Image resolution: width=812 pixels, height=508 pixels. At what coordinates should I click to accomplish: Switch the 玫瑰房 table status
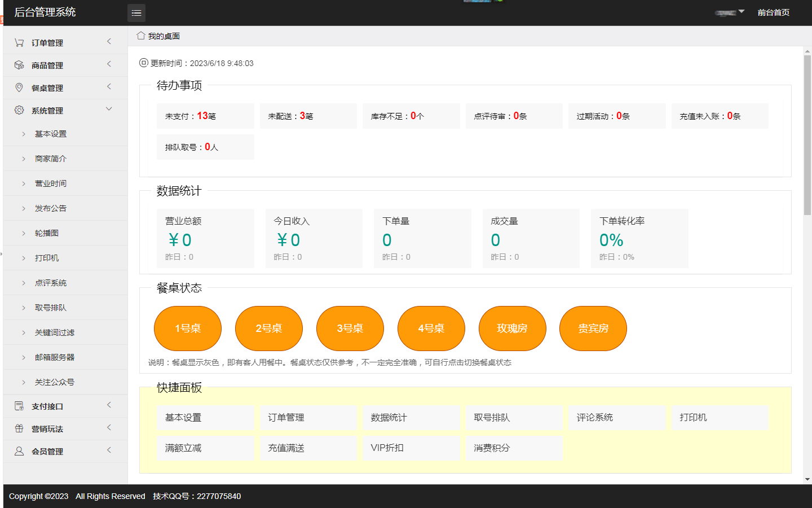coord(512,329)
